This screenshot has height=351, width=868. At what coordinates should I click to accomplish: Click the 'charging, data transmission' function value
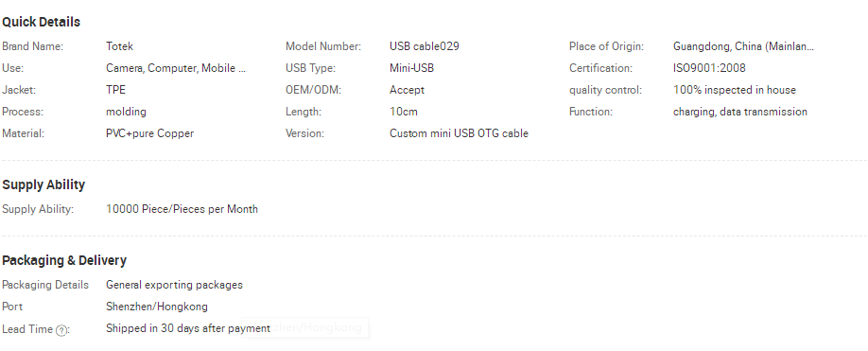tap(740, 112)
